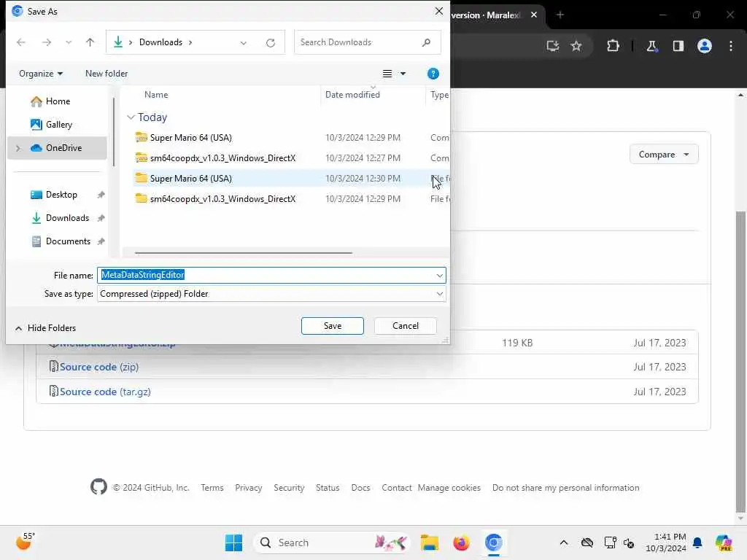
Task: Open the Chrome profile avatar
Action: (x=705, y=46)
